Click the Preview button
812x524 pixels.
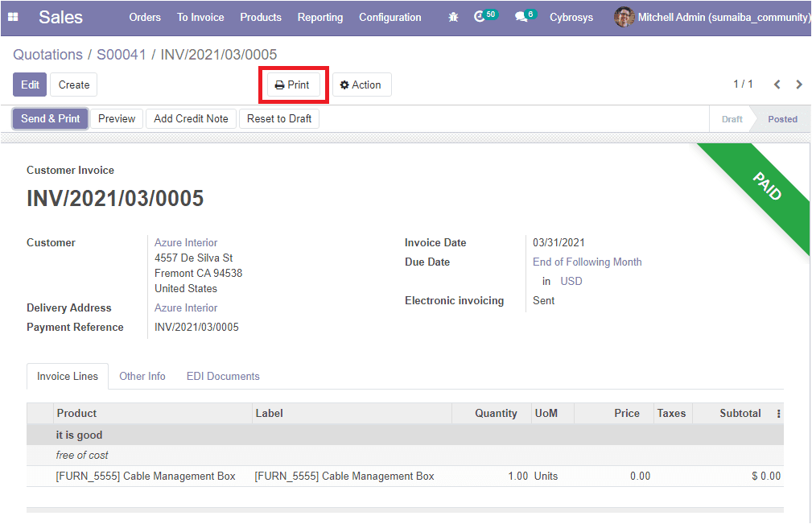point(117,118)
